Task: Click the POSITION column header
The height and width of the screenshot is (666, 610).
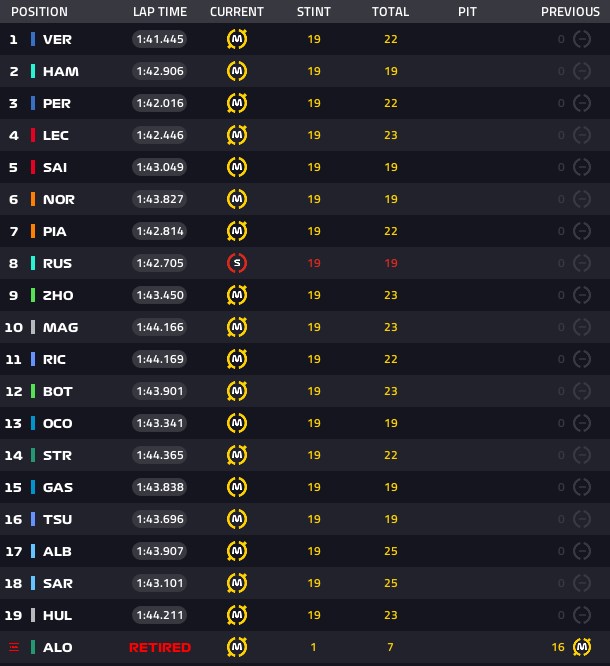Action: click(x=39, y=12)
